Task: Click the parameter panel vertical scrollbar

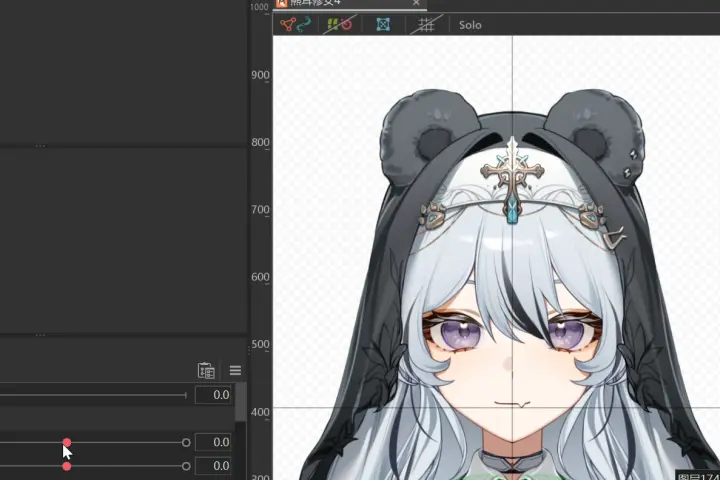Action: pyautogui.click(x=240, y=403)
